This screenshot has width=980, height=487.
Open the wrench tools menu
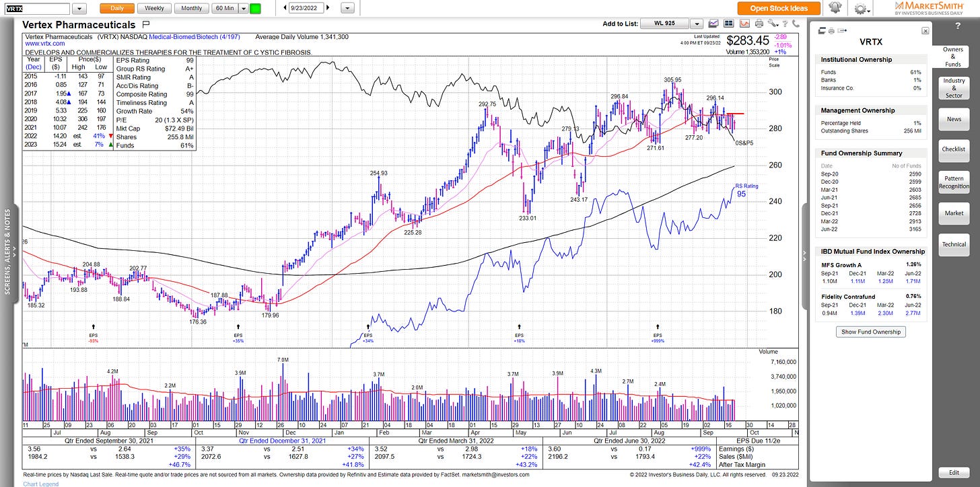click(x=775, y=24)
